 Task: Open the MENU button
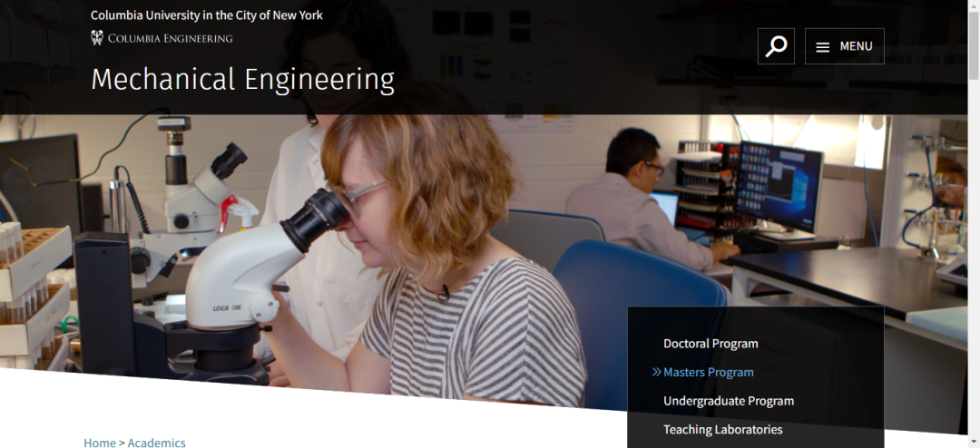coord(845,46)
